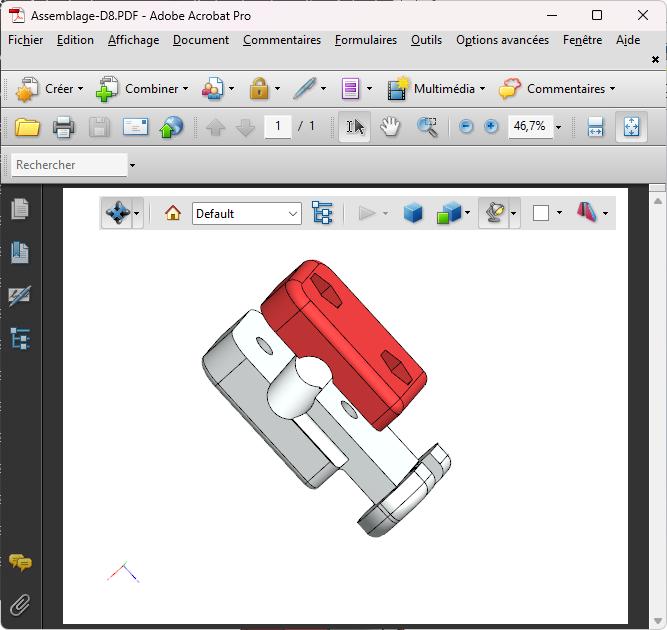Expand the Default views dropdown
Image resolution: width=667 pixels, height=630 pixels.
292,213
